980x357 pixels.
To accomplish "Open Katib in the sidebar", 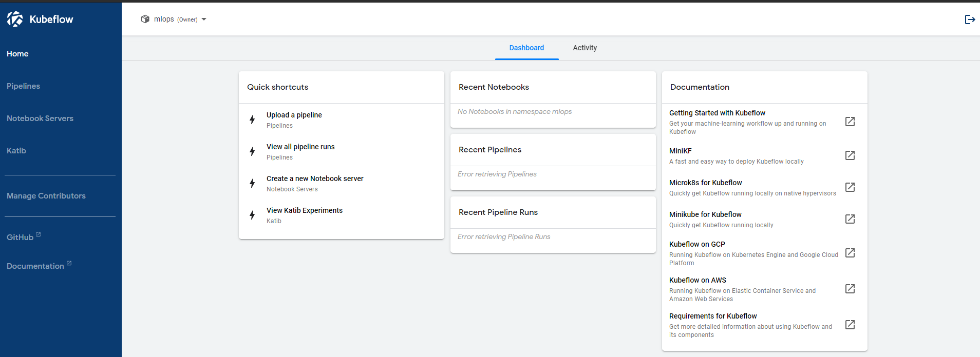I will pos(16,151).
